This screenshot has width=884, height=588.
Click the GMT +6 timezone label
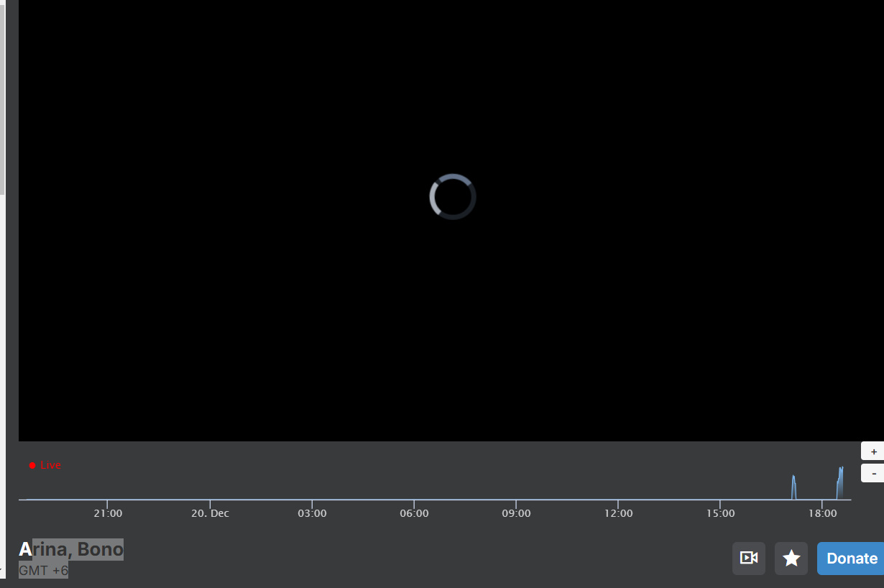point(44,571)
